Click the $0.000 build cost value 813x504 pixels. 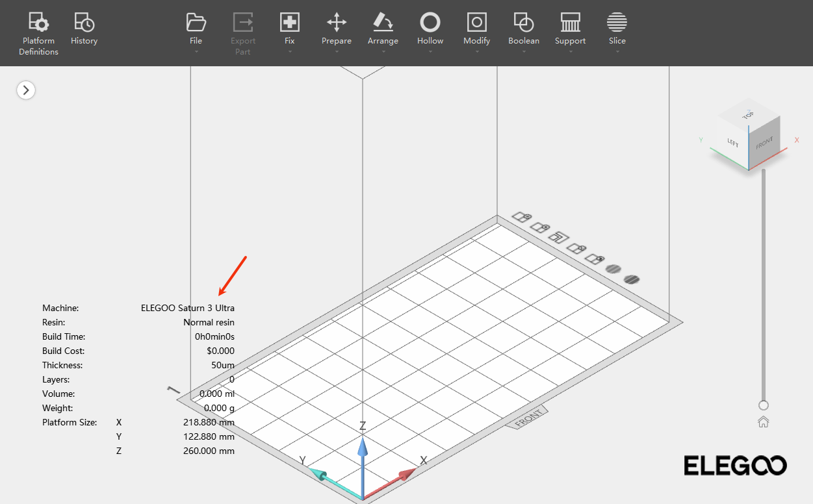[x=221, y=351]
